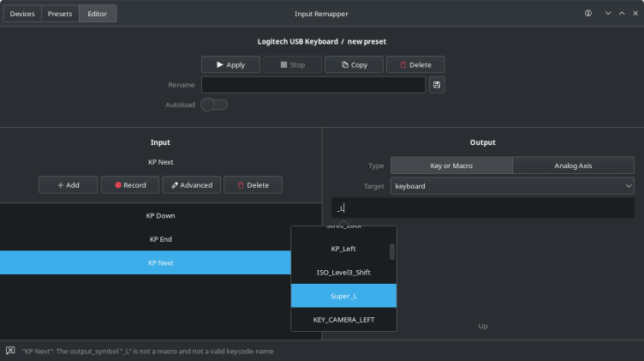Delete the current preset
This screenshot has height=361, width=644.
(x=415, y=65)
